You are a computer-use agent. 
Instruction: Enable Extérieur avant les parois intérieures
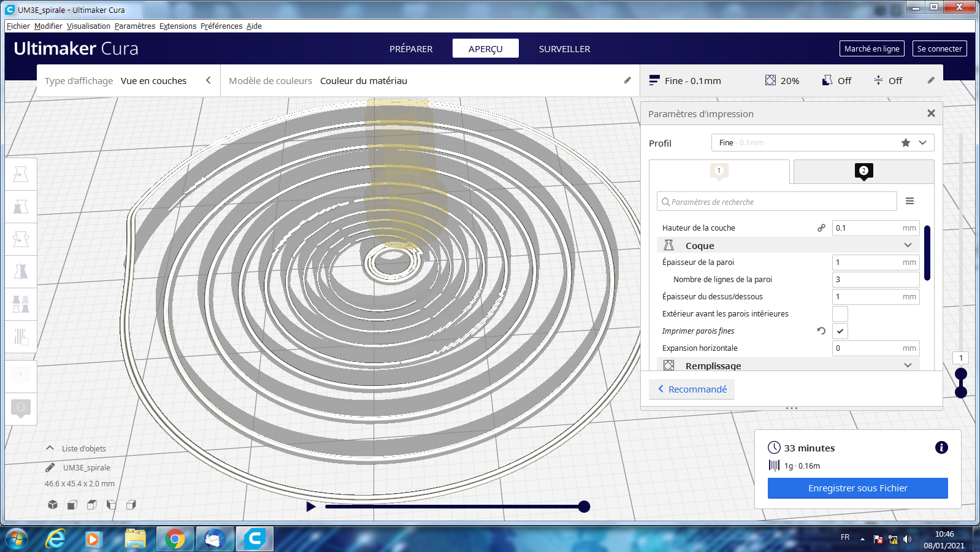840,314
